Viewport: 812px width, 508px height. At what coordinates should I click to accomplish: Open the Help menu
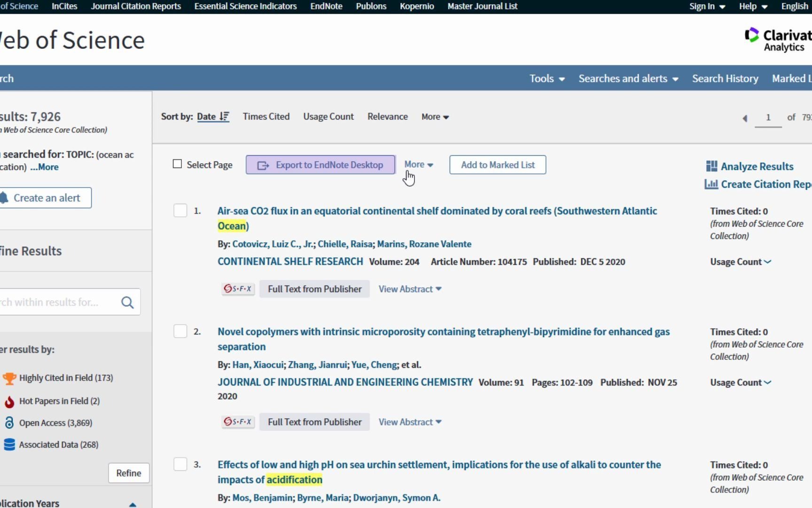[753, 7]
